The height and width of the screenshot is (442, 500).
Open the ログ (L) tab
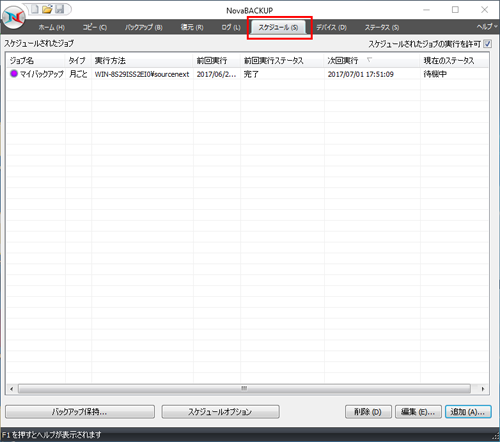(231, 27)
